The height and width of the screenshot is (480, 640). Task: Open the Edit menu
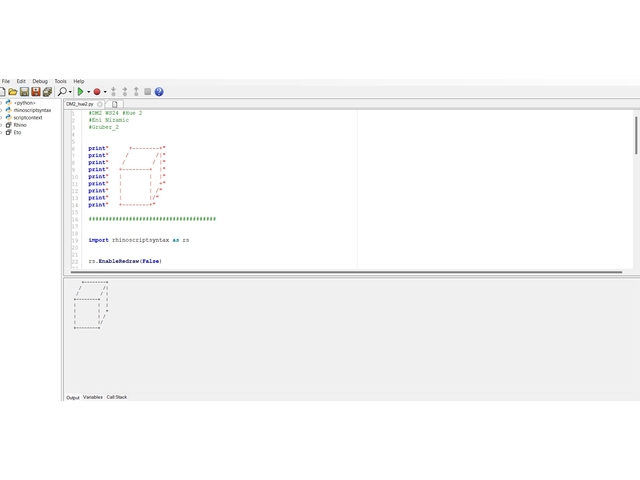click(21, 81)
